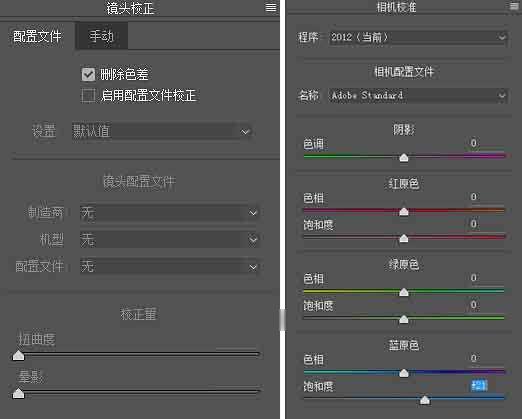This screenshot has height=419, width=522.
Task: Click the 扭曲度 slider handle
Action: pos(18,356)
